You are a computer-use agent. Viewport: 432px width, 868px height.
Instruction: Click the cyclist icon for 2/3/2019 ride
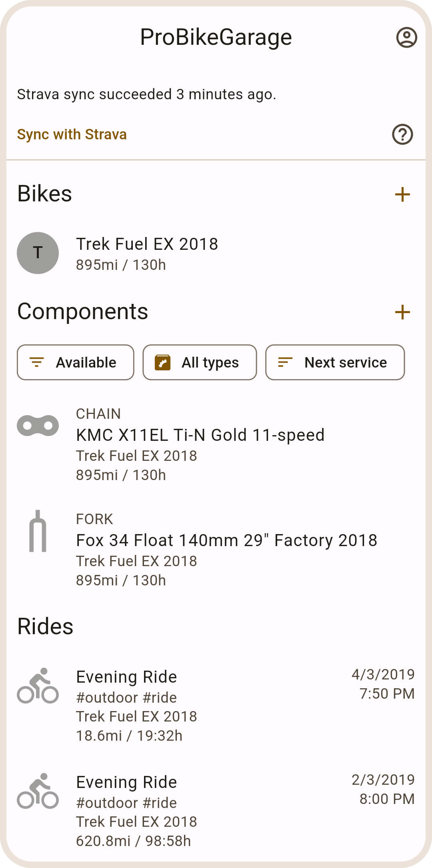(x=38, y=791)
